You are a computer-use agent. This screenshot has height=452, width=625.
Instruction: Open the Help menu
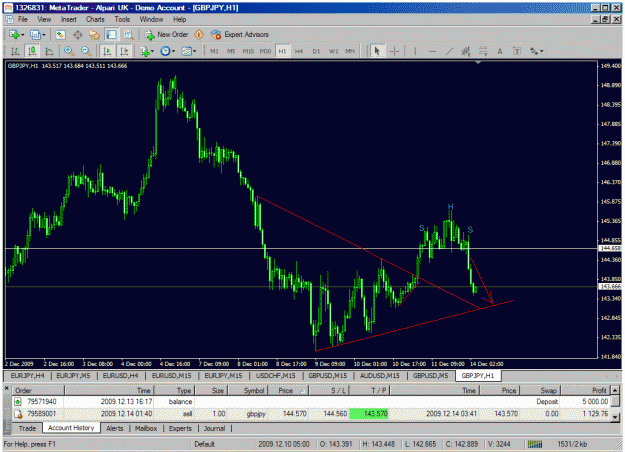[x=179, y=19]
